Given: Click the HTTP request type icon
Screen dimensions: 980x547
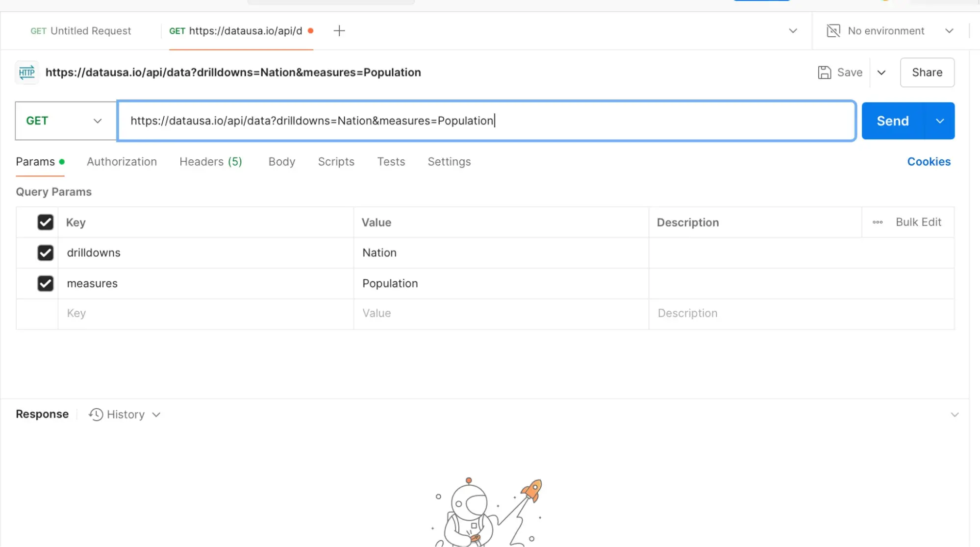Looking at the screenshot, I should (26, 73).
